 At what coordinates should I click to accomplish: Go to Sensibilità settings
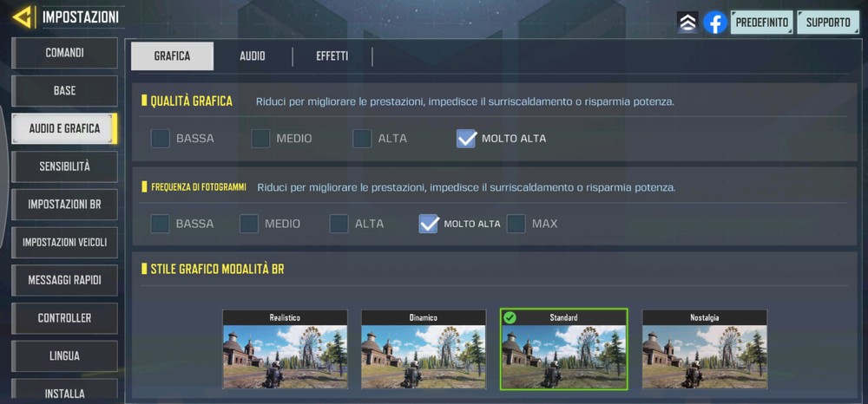tap(64, 166)
